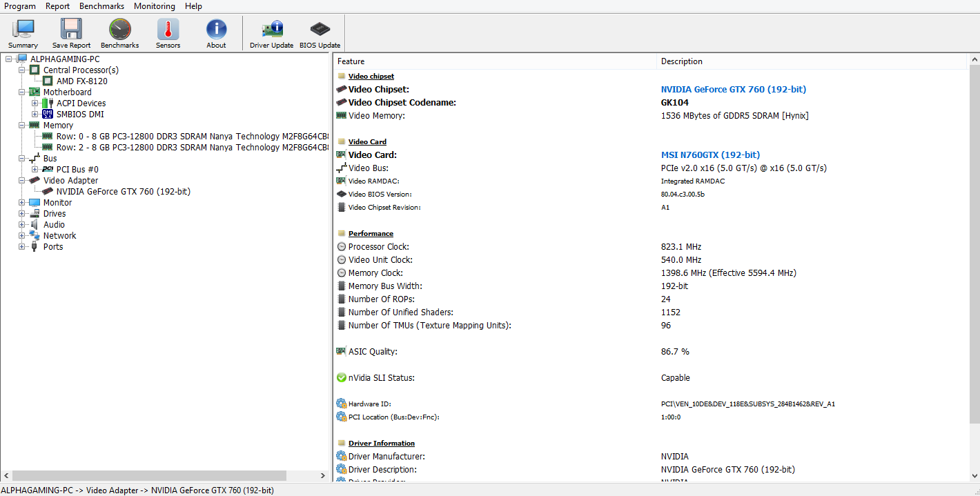This screenshot has height=496, width=980.
Task: Click the tree panel scroll-left arrow
Action: coord(6,475)
